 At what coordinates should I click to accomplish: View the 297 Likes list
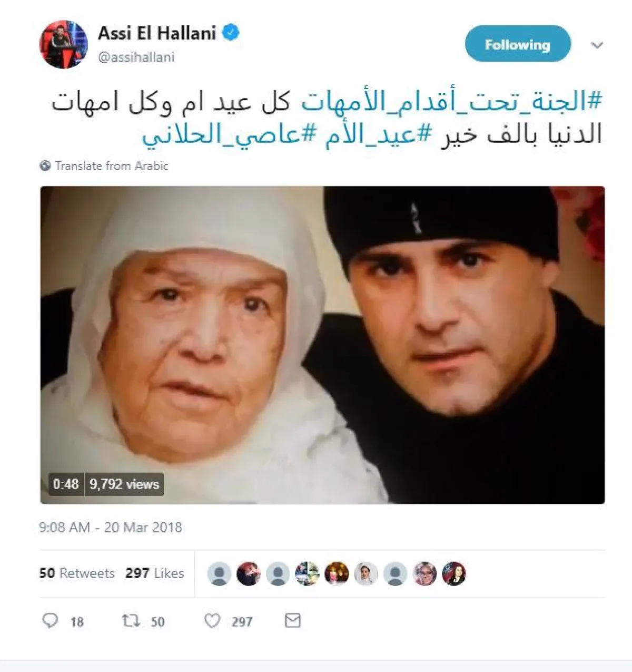(x=155, y=573)
